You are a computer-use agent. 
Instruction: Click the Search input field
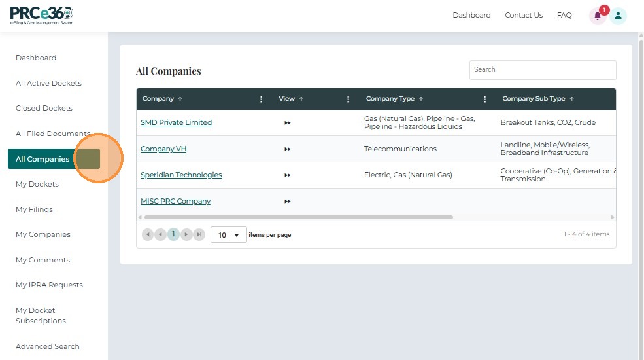point(543,70)
